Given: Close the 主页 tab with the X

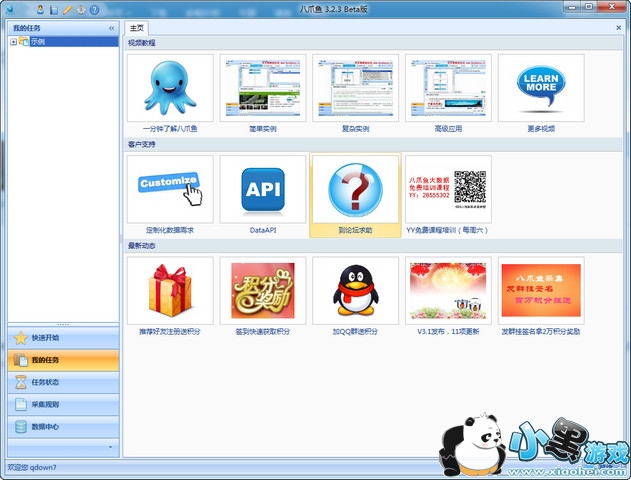Looking at the screenshot, I should [x=618, y=29].
